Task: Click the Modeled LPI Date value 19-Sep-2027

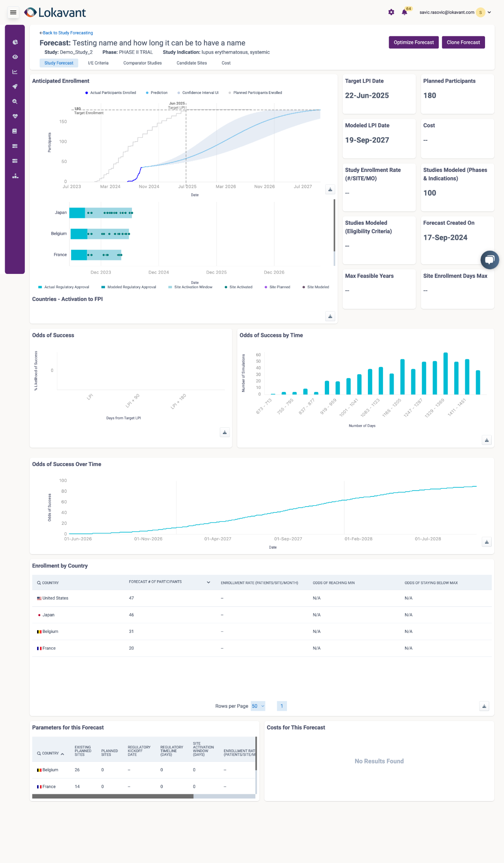Action: 367,140
